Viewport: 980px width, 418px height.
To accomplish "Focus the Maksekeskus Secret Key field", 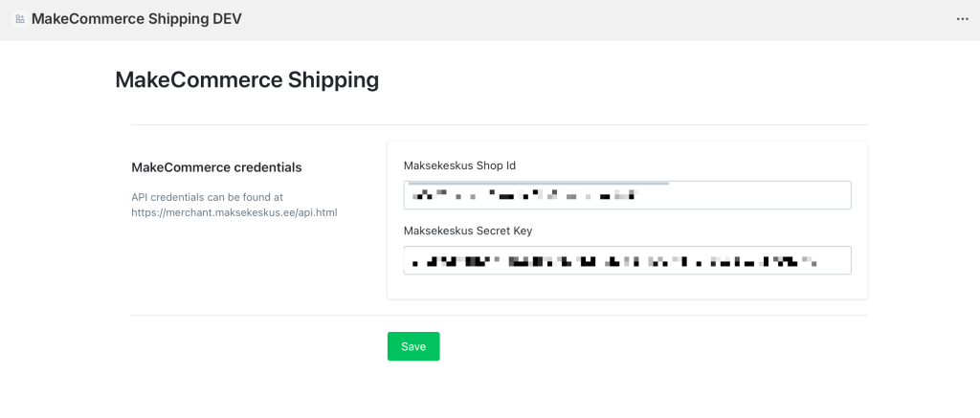I will (x=627, y=260).
